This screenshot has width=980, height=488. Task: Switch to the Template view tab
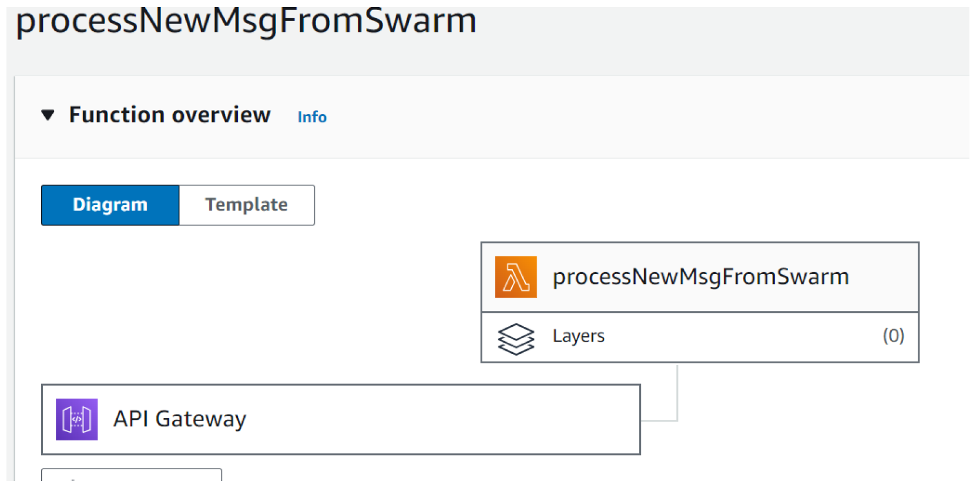tap(246, 205)
